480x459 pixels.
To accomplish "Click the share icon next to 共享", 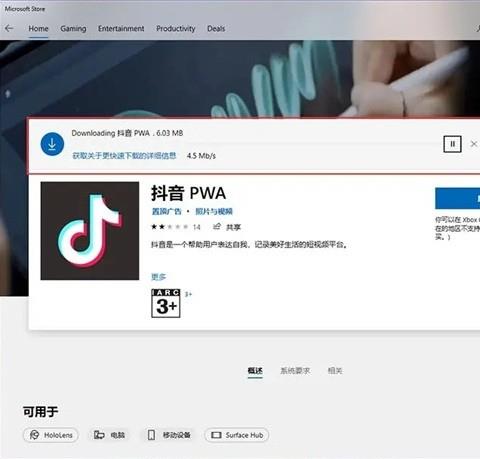I will (x=217, y=227).
